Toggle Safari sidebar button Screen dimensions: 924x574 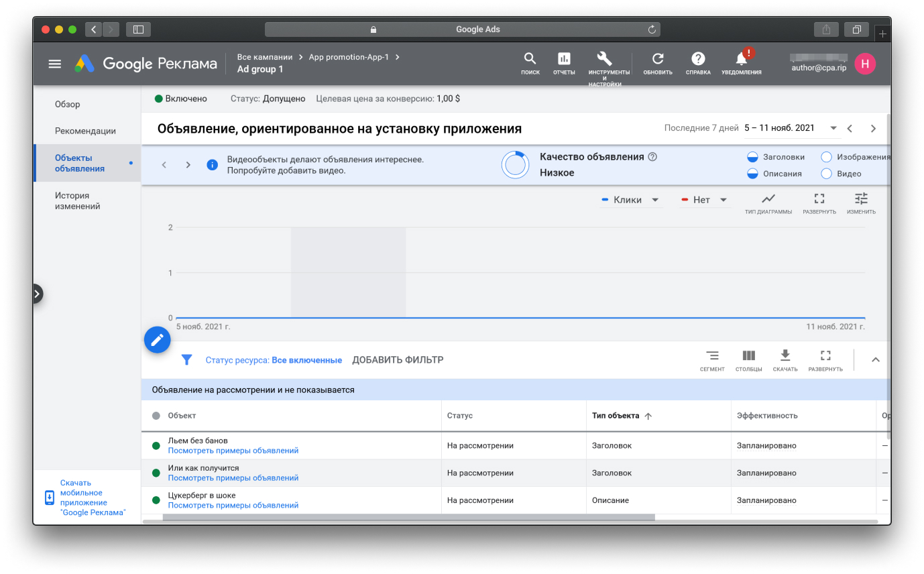[138, 30]
